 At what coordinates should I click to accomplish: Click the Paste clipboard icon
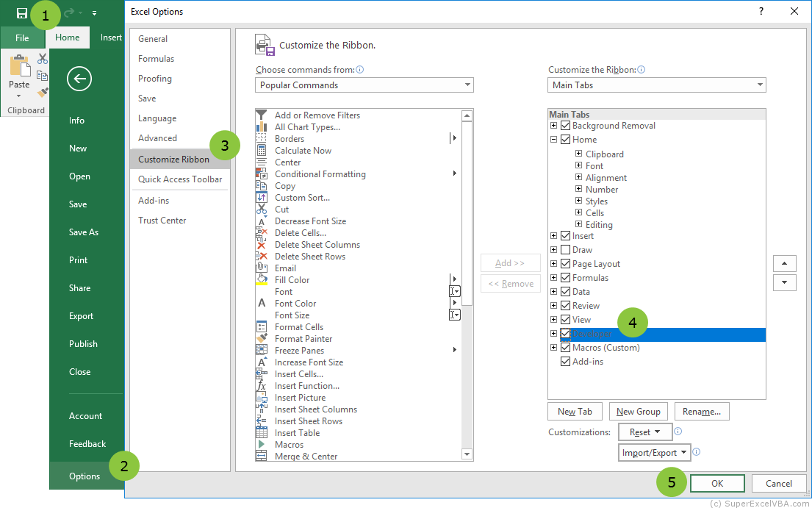[x=19, y=67]
